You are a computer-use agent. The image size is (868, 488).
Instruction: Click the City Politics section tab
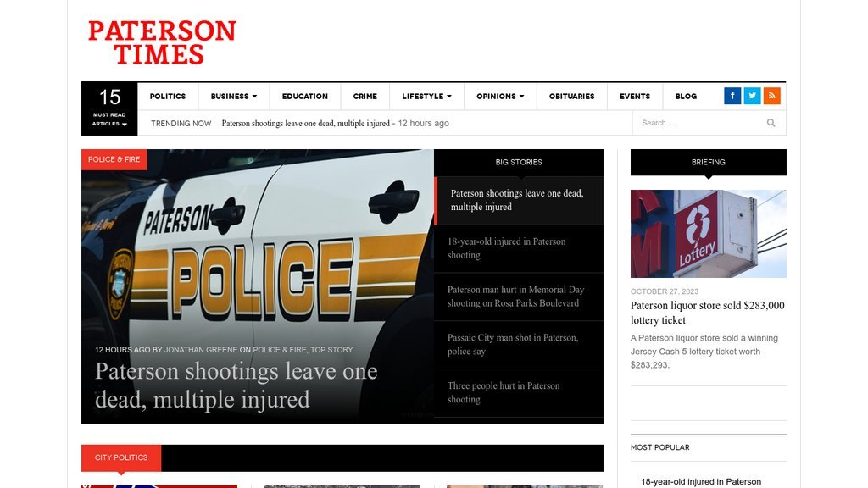[121, 457]
